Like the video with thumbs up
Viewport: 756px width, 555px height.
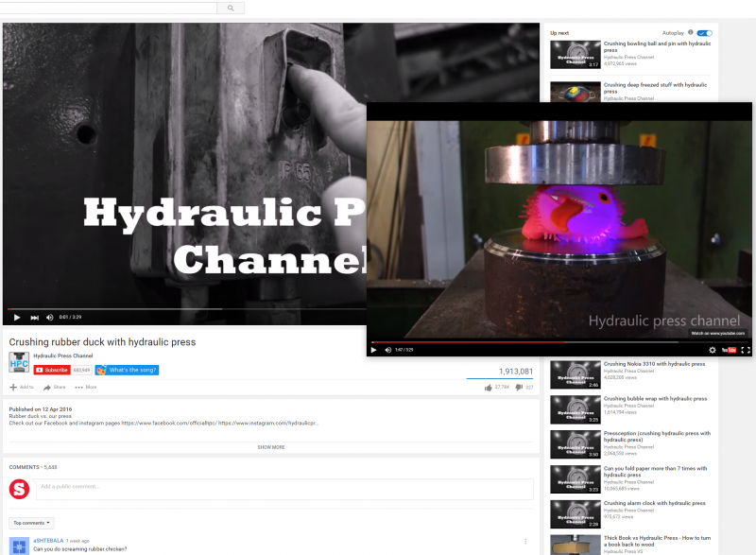point(489,387)
